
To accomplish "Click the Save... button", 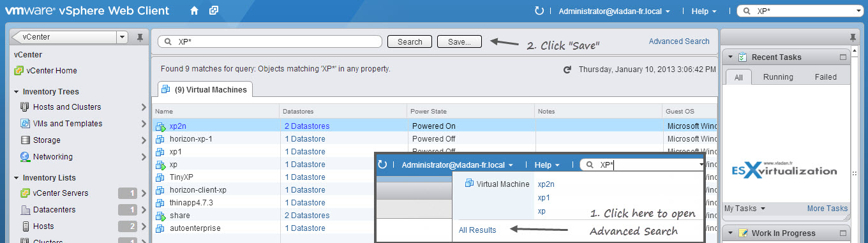I will tap(460, 42).
